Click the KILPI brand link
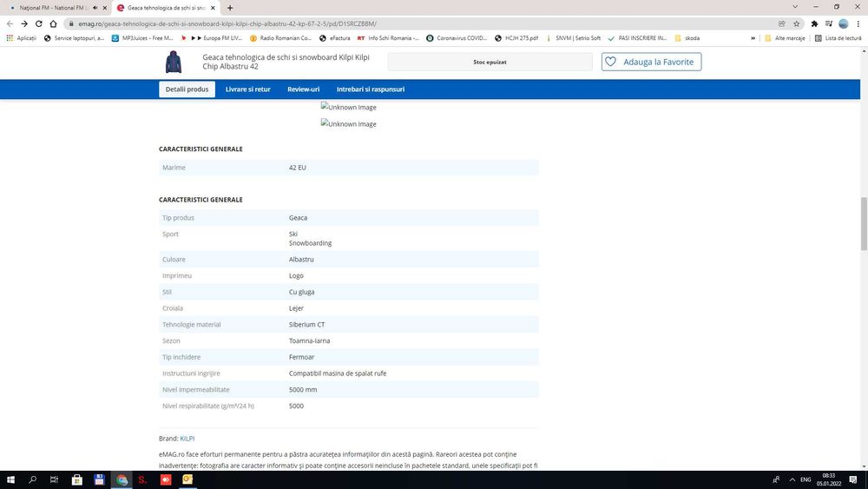This screenshot has height=489, width=868. click(x=187, y=438)
